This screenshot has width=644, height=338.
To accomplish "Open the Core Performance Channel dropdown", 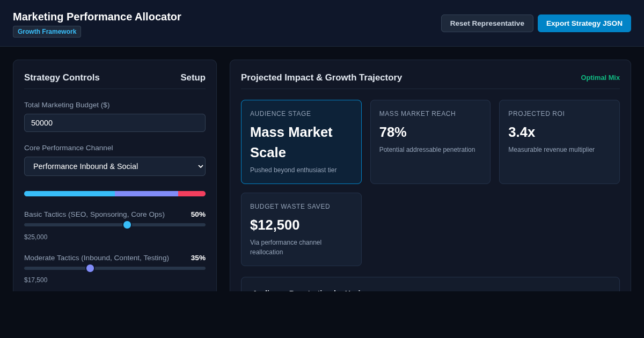I will [115, 166].
